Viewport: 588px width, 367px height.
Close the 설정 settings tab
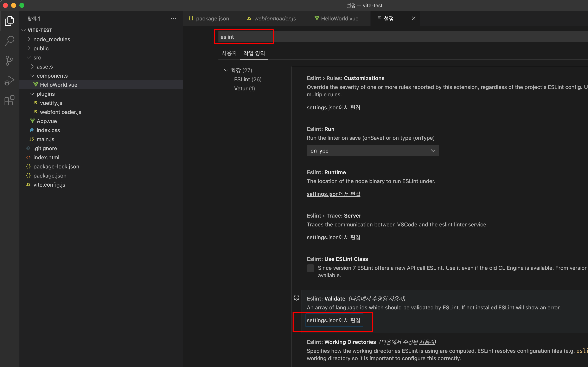click(x=414, y=18)
